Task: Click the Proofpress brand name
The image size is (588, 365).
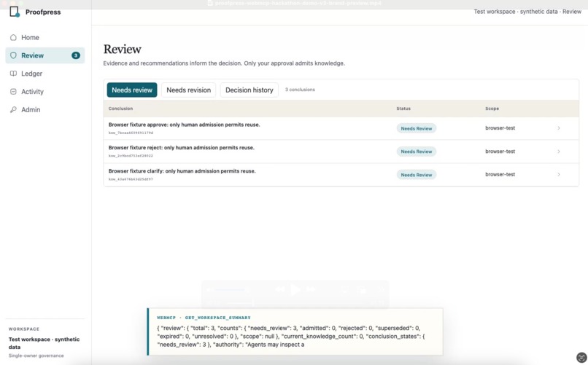Action: tap(43, 12)
